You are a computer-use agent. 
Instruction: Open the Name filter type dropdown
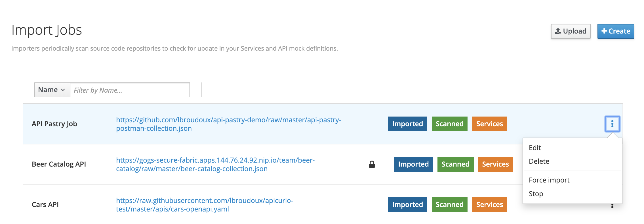pos(52,90)
